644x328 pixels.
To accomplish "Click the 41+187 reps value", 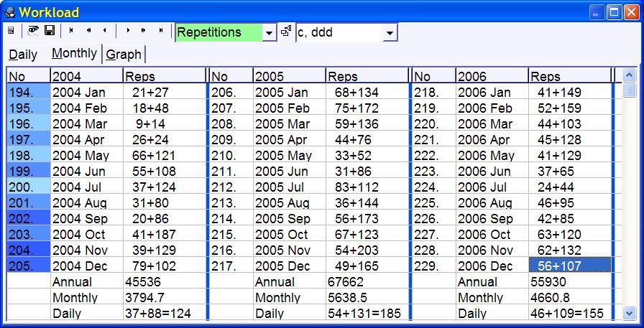I will coord(165,234).
